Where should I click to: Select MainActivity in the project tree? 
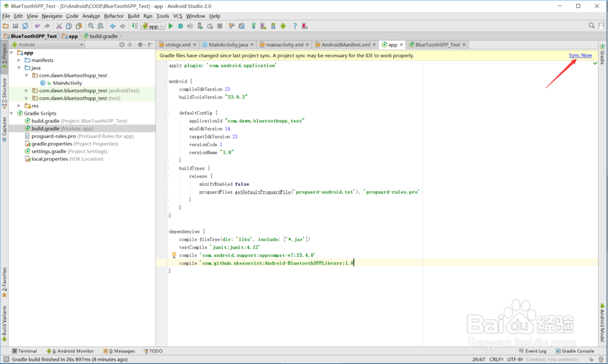(x=67, y=83)
